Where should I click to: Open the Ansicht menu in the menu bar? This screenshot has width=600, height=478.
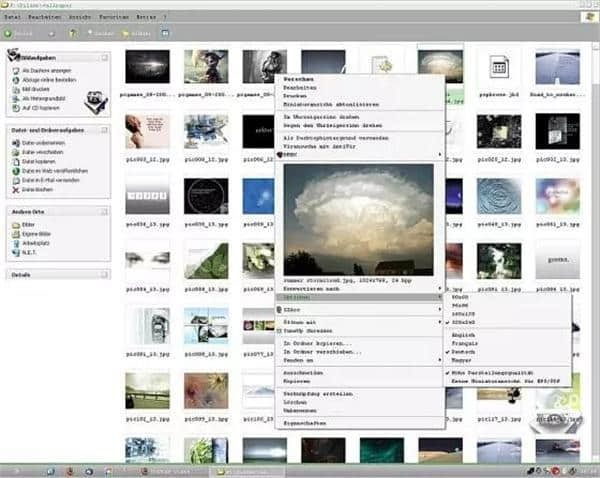(81, 18)
